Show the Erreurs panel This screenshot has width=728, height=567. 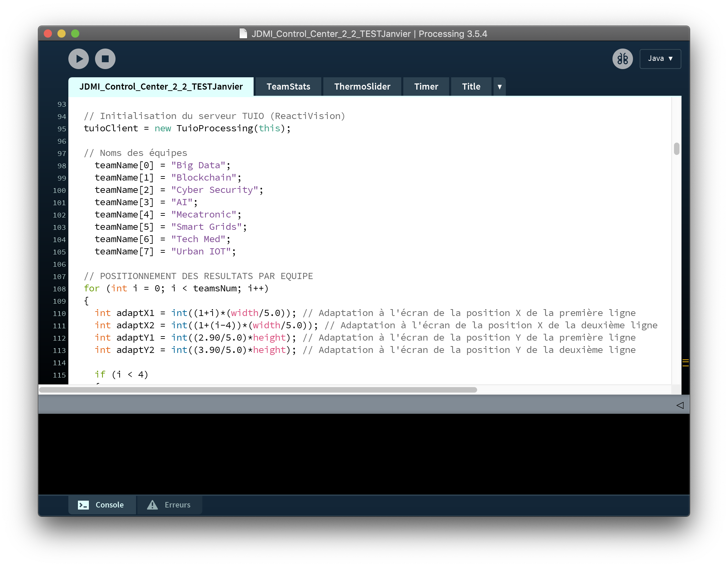177,505
